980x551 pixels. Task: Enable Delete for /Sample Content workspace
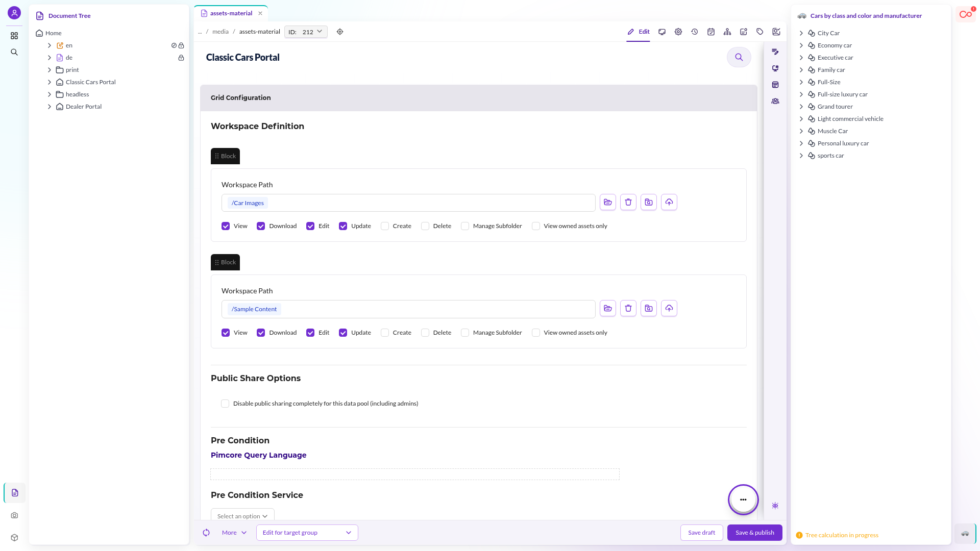click(x=425, y=333)
